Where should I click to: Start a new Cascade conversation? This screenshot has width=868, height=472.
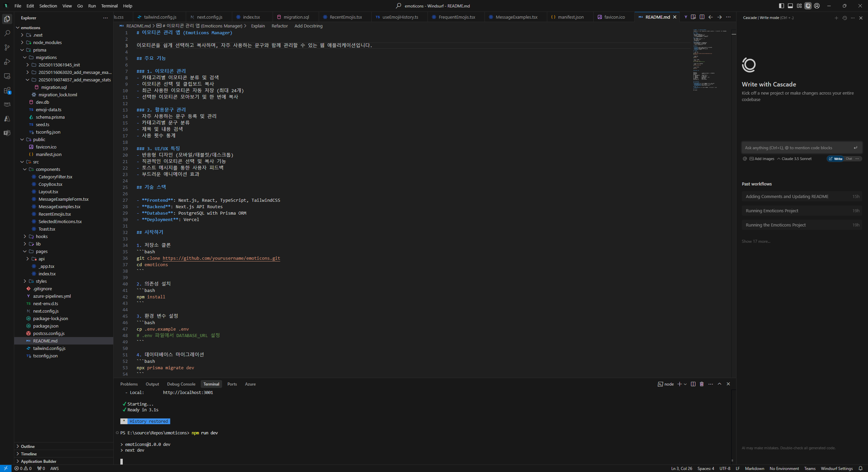tap(836, 18)
